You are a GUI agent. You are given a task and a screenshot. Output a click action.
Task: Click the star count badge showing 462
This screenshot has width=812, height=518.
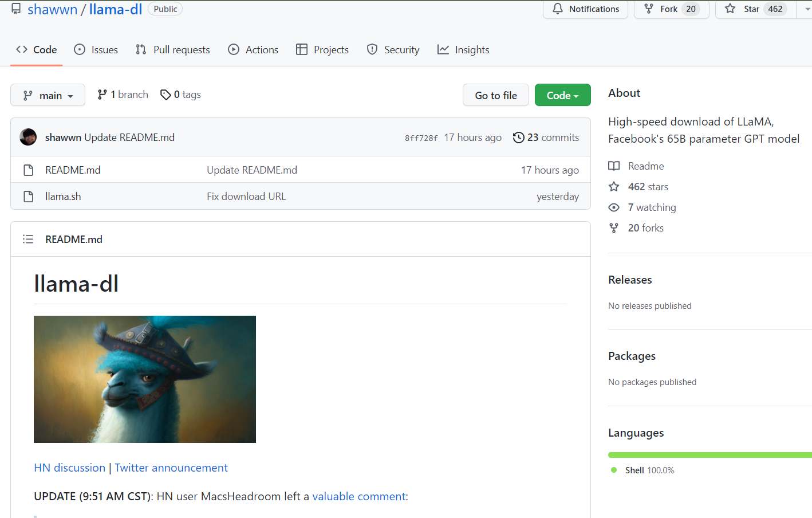click(x=775, y=9)
